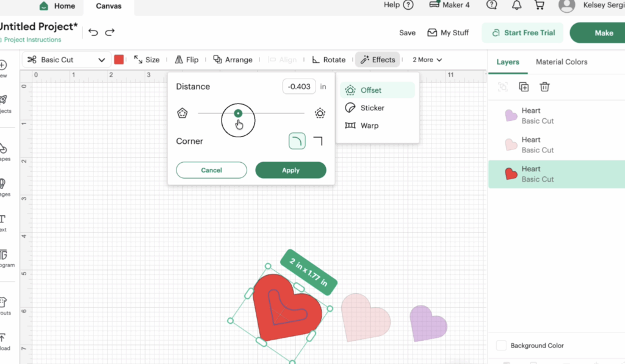Open the Shapes sidebar tool
Image resolution: width=625 pixels, height=364 pixels.
click(x=4, y=152)
